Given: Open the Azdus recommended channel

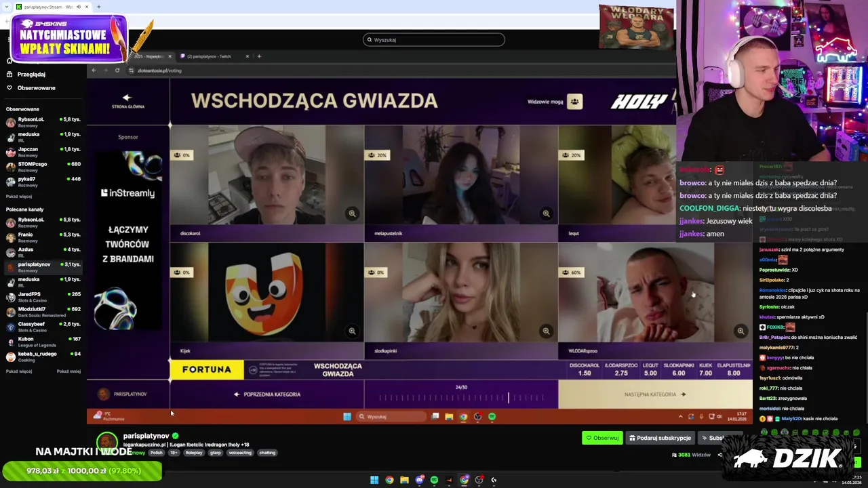Looking at the screenshot, I should tap(42, 252).
